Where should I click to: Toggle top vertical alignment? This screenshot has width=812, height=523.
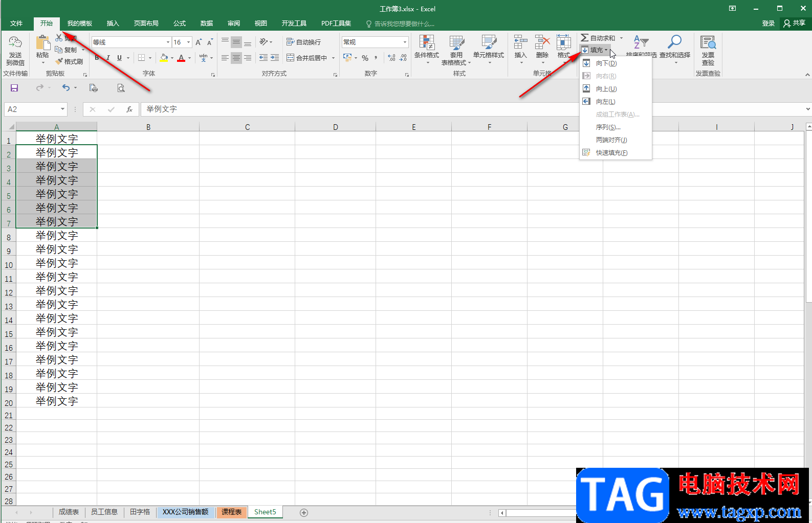coord(225,42)
